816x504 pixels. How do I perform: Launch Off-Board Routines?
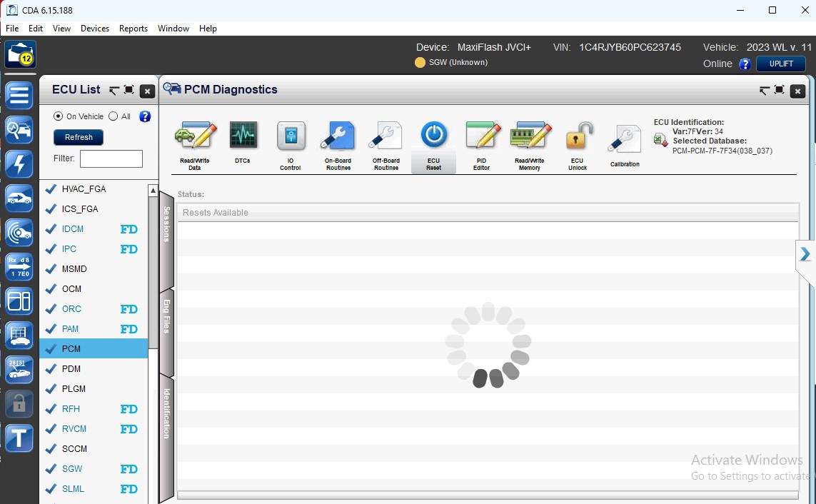[x=386, y=146]
